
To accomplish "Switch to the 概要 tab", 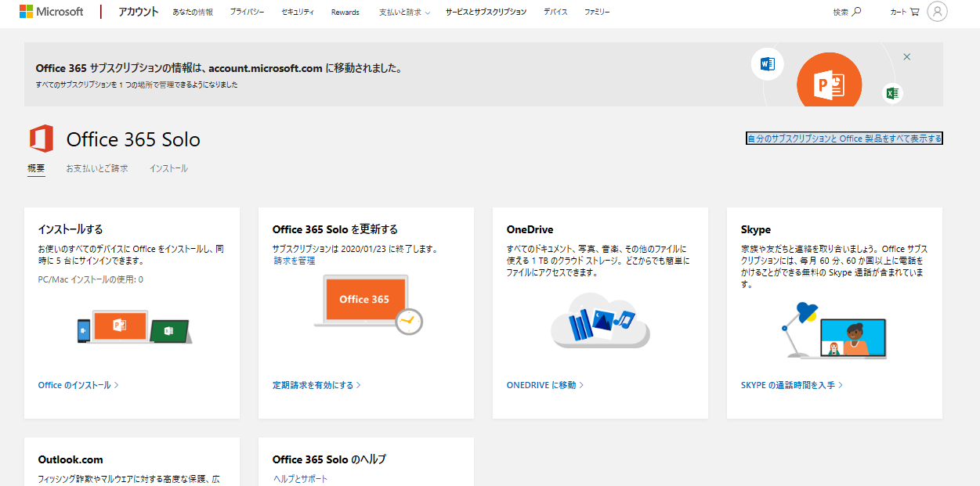I will coord(36,168).
